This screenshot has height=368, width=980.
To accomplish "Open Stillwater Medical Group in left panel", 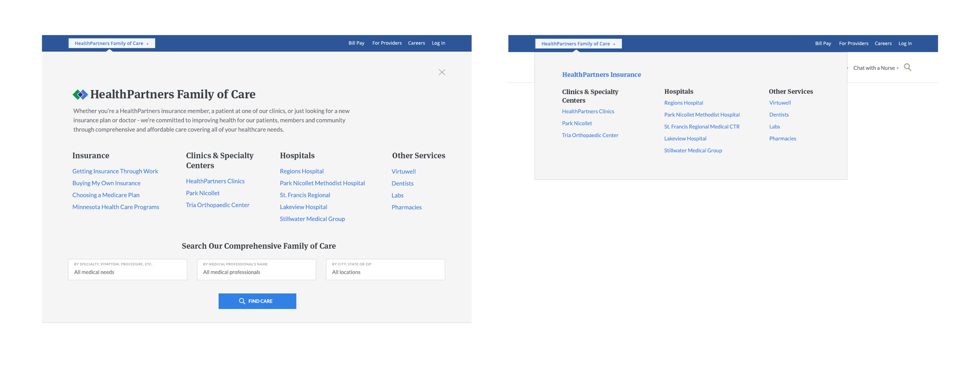I will coord(312,219).
